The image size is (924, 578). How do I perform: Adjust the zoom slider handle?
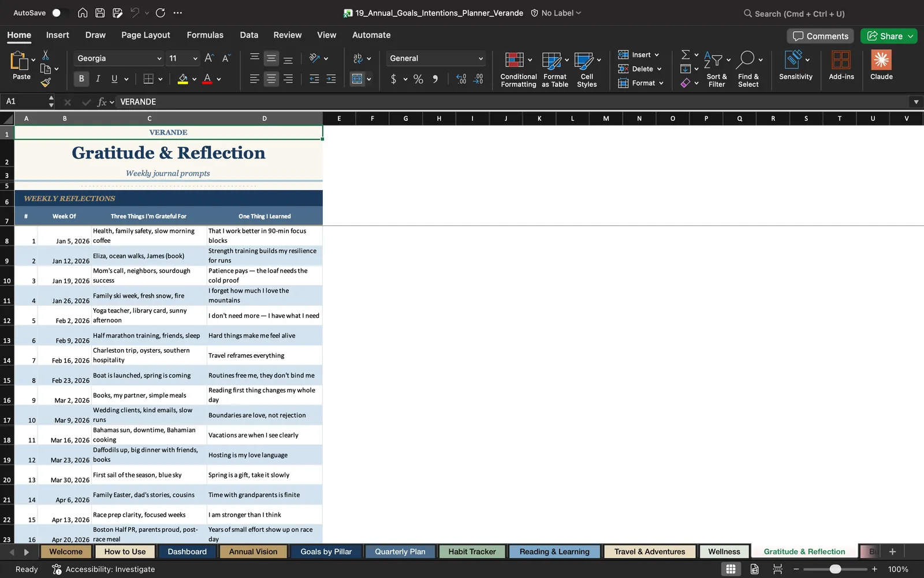pos(835,569)
